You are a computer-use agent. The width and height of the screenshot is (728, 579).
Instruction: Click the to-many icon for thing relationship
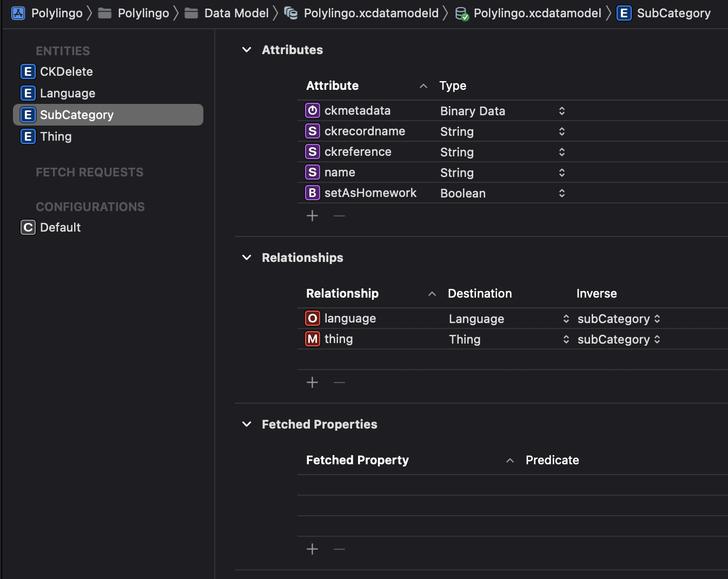pos(313,339)
